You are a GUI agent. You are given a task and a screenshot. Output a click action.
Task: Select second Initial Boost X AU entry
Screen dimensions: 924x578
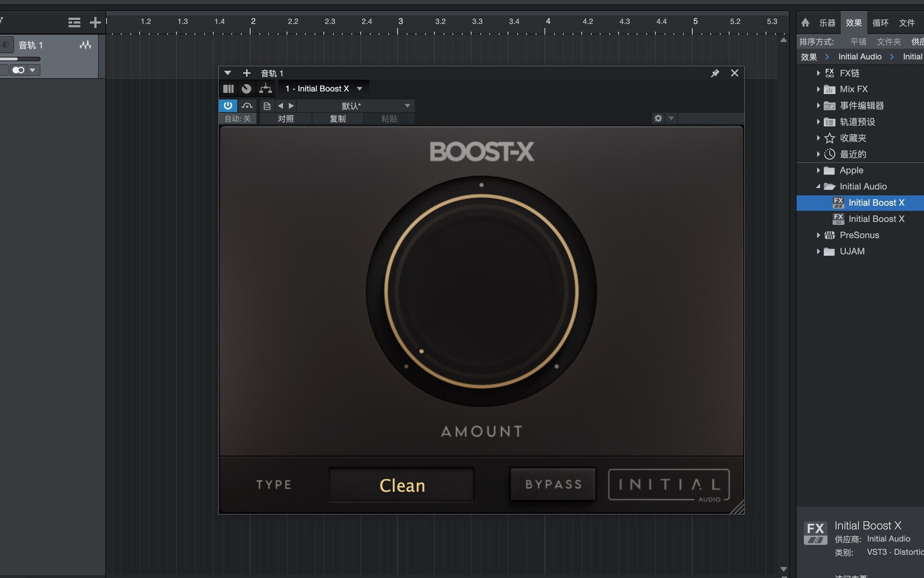pos(860,219)
